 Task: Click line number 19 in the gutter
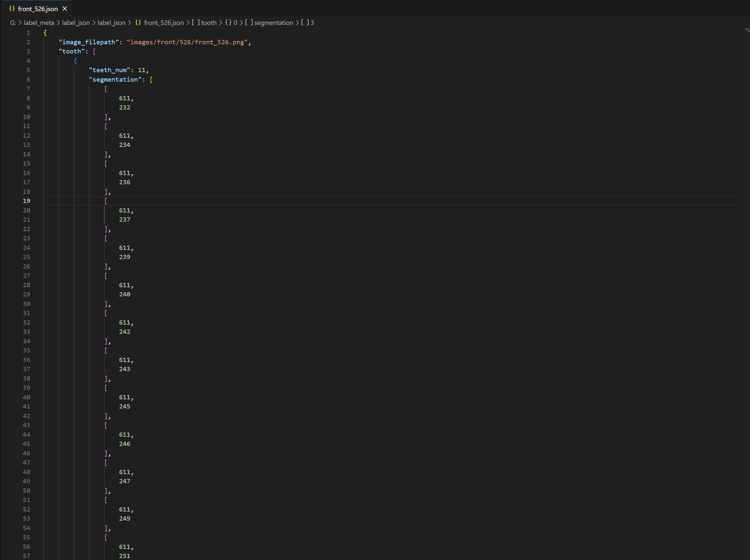pos(27,201)
